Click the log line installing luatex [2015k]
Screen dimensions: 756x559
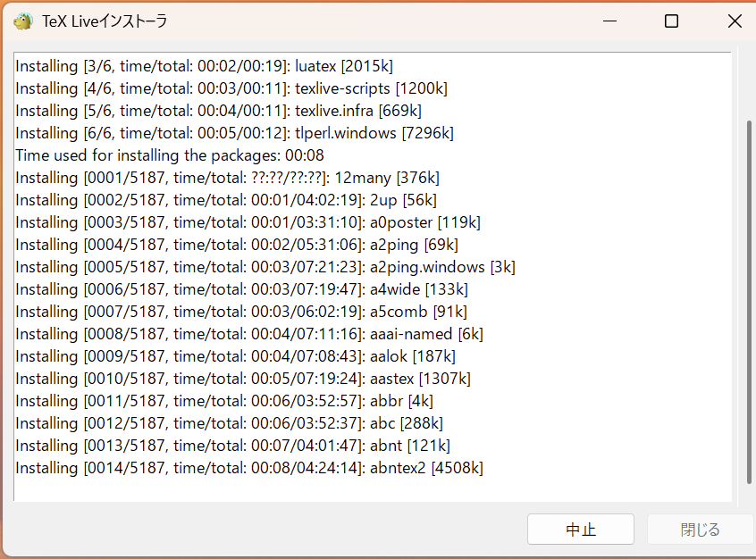[204, 66]
